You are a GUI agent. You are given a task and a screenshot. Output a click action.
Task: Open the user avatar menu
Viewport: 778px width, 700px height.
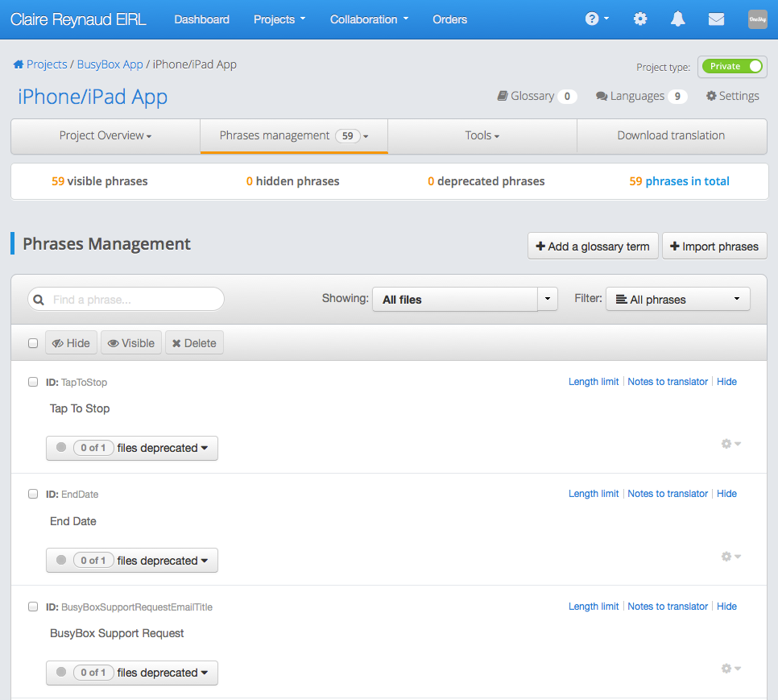[x=757, y=19]
